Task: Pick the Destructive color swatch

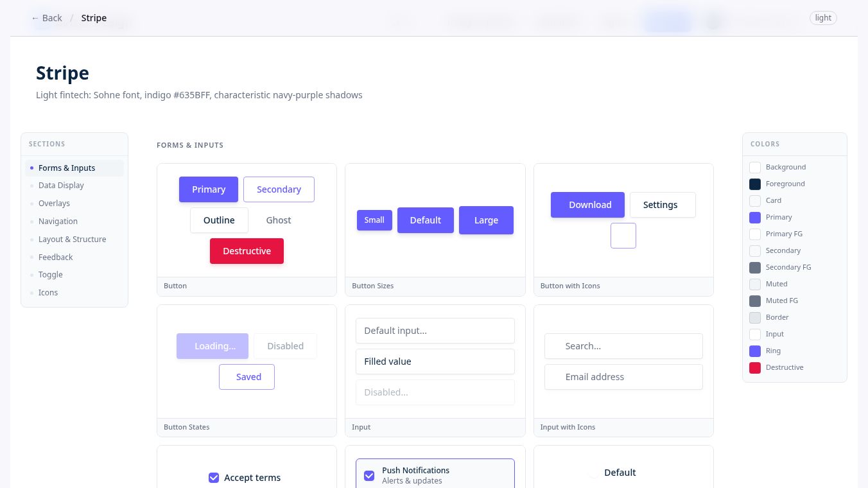Action: click(x=755, y=367)
